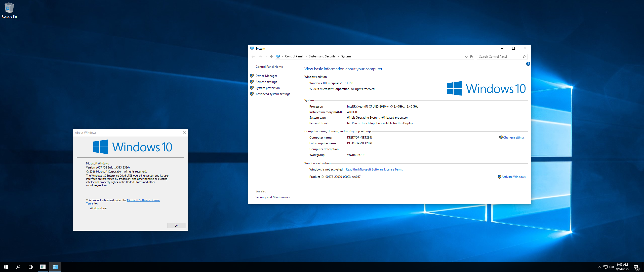Screen dimensions: 644x272
Task: Click Version 1607 OS Build text in About dialog
Action: point(108,167)
